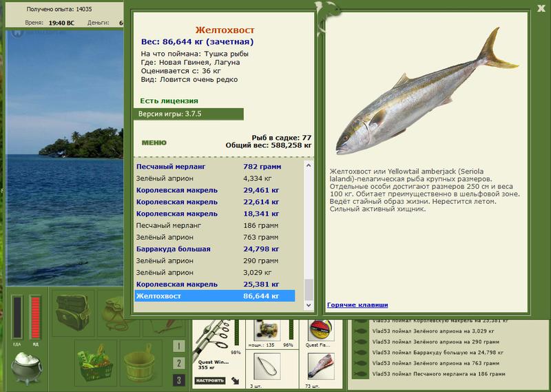Viewport: 551px width, 392px height.
Task: Click the reel wear bar 96%
Action: 291,329
